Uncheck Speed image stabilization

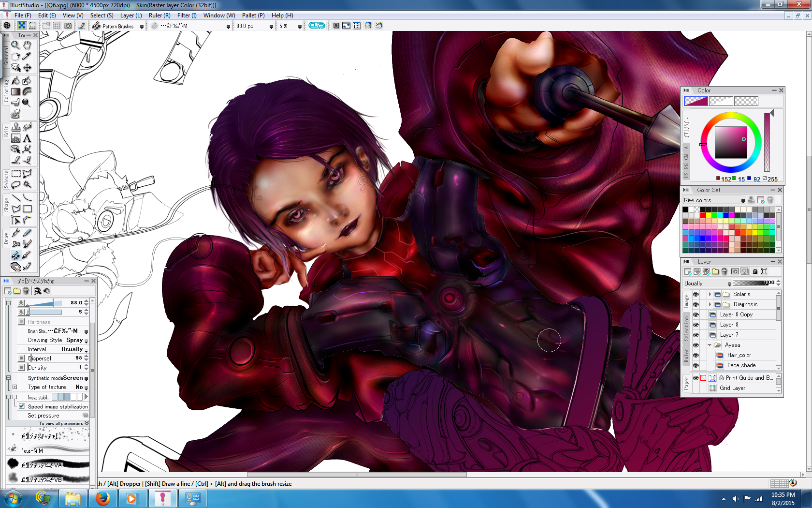click(x=22, y=406)
